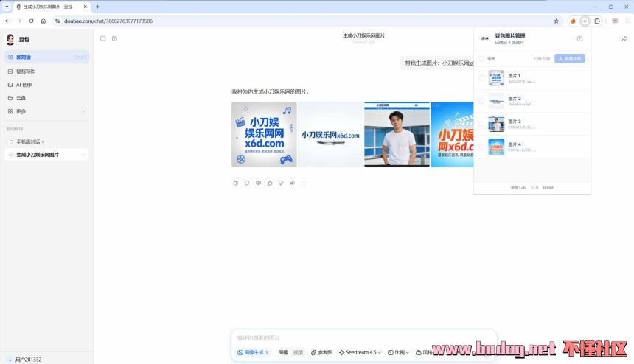634x364 pixels.
Task: Start a 新对话 in the sidebar
Action: pyautogui.click(x=46, y=57)
